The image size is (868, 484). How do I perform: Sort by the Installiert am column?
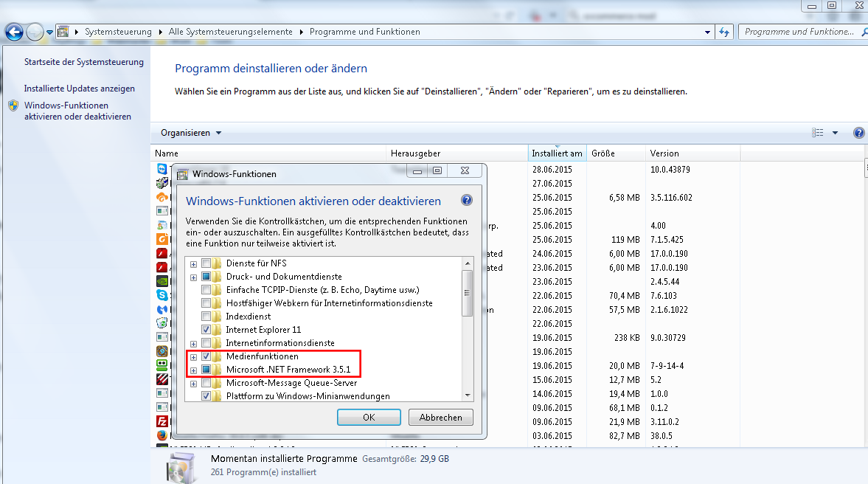click(x=558, y=153)
